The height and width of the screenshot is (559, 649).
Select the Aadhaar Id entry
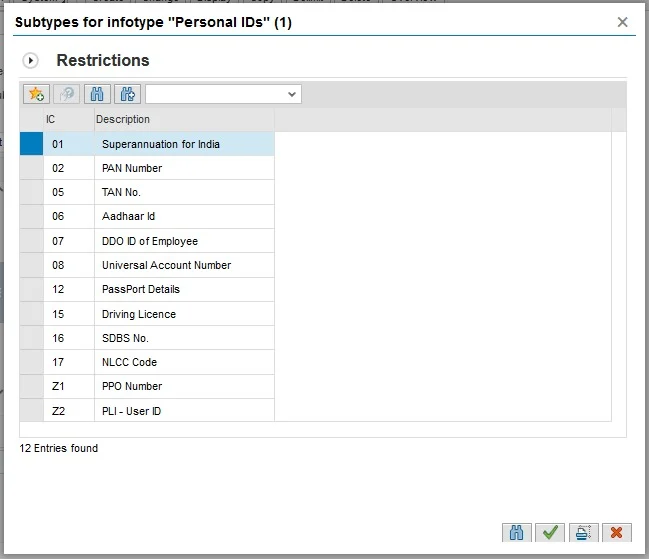(x=184, y=216)
